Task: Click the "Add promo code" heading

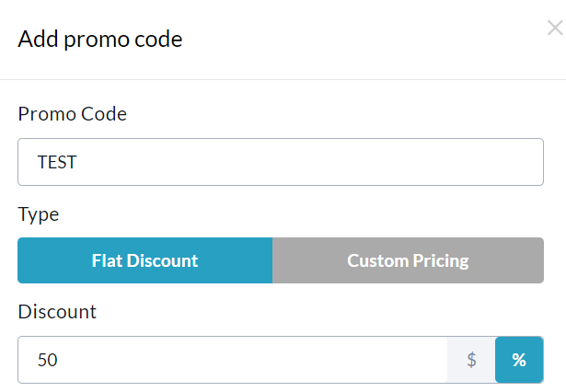Action: click(99, 40)
